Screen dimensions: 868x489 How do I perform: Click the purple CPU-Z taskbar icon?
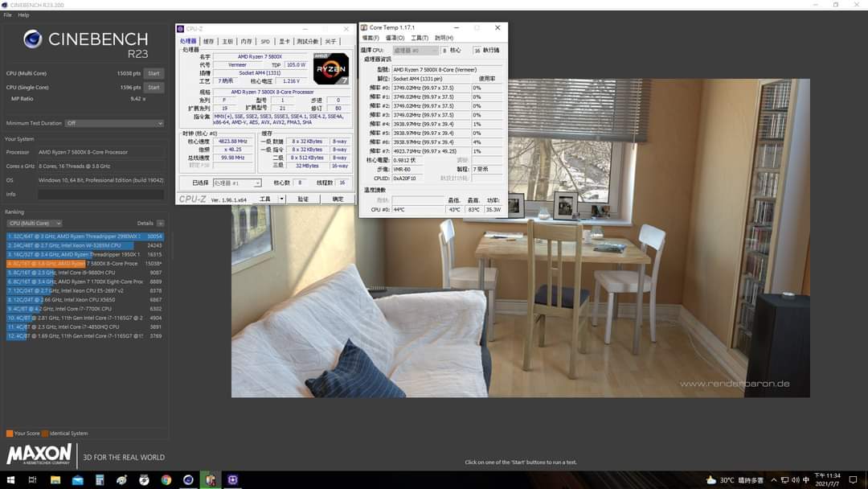pos(232,479)
